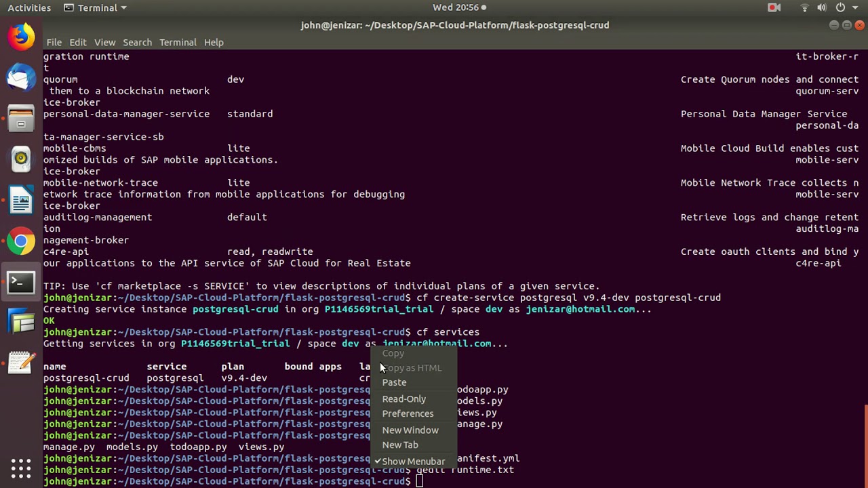Click the terminal command prompt cursor
The height and width of the screenshot is (488, 868).
click(420, 481)
